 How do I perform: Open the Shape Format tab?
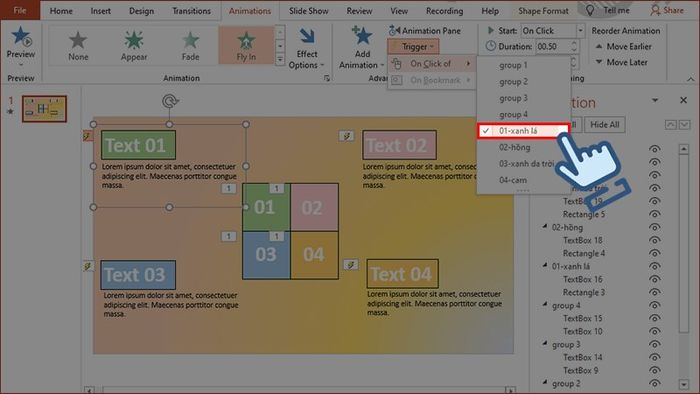pos(543,11)
